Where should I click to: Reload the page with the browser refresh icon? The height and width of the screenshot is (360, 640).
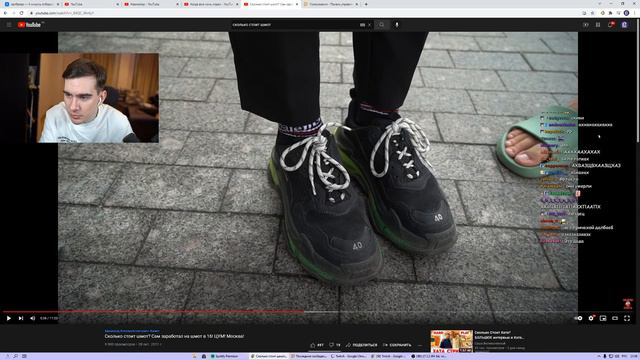point(22,13)
